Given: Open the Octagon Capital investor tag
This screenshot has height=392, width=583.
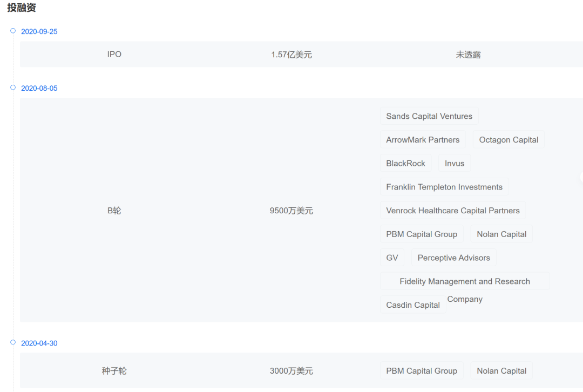Looking at the screenshot, I should tap(509, 140).
